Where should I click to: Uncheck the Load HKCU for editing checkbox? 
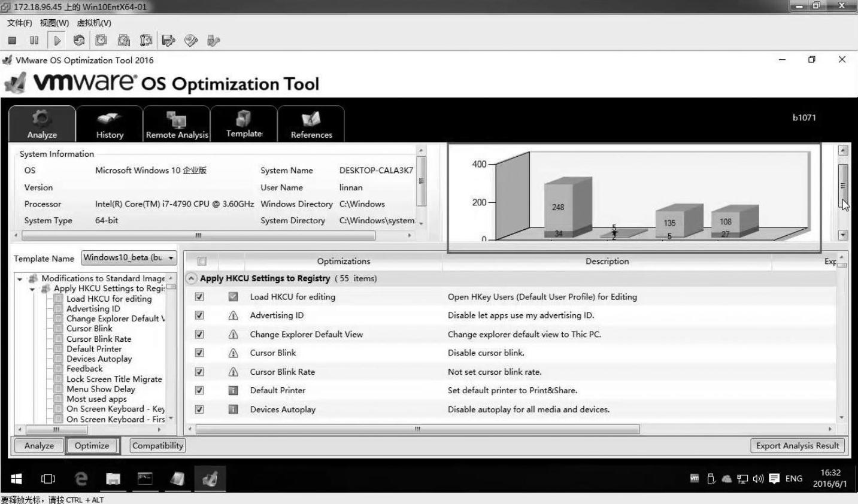coord(199,297)
